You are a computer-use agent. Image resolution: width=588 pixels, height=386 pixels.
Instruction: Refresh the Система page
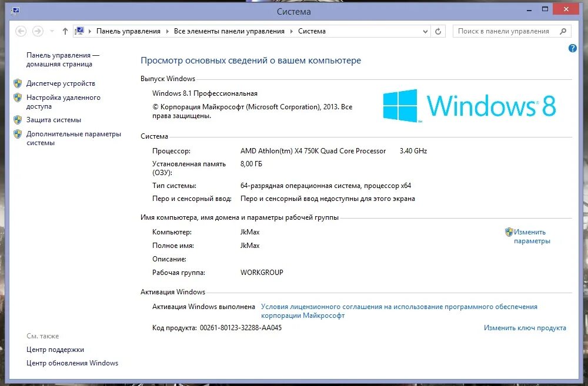pyautogui.click(x=438, y=31)
